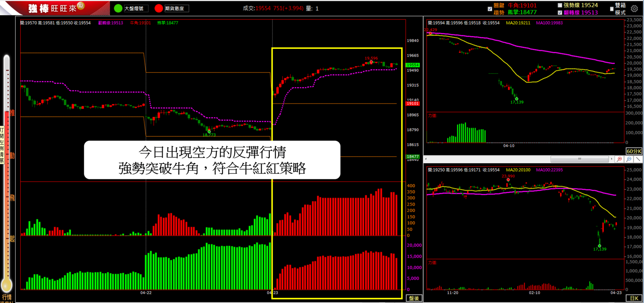Toggle the 關鍵趨勢 checkbox

click(x=490, y=8)
